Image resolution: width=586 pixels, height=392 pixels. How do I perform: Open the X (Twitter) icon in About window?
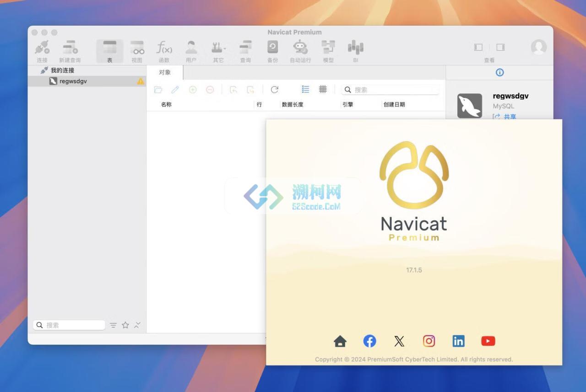click(x=399, y=341)
